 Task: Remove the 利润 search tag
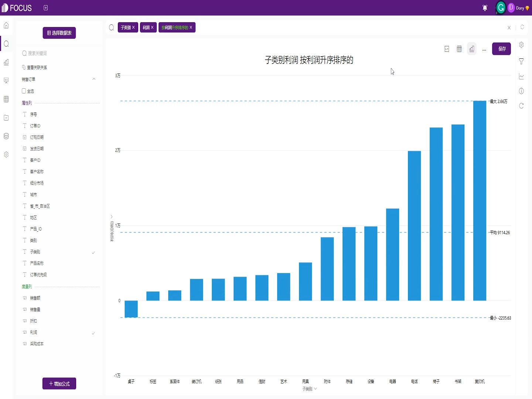[x=152, y=27]
